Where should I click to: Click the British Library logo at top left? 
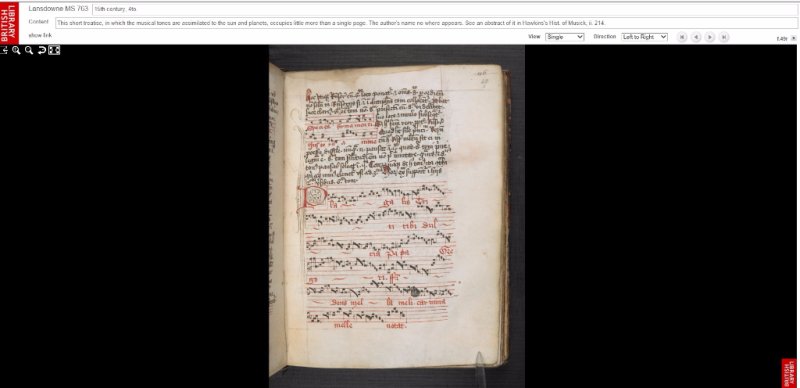(x=9, y=23)
